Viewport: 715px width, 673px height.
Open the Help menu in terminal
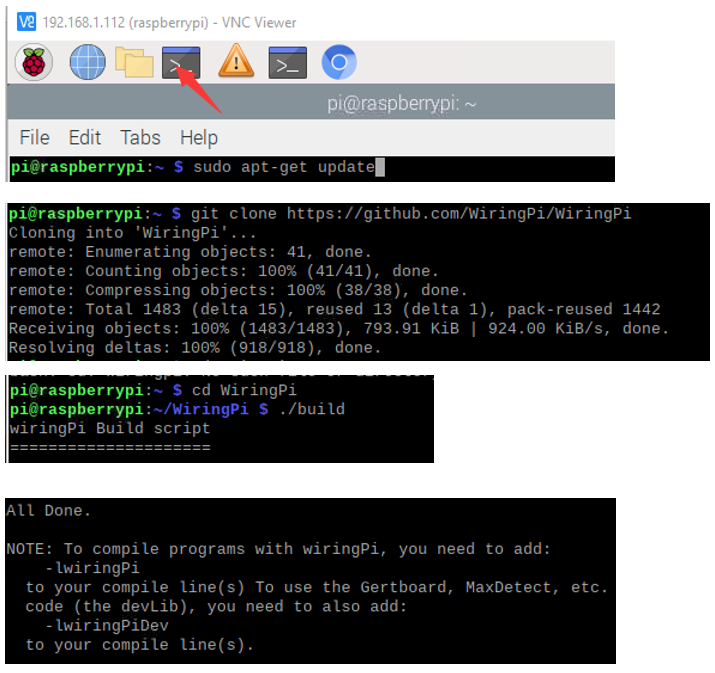coord(199,138)
